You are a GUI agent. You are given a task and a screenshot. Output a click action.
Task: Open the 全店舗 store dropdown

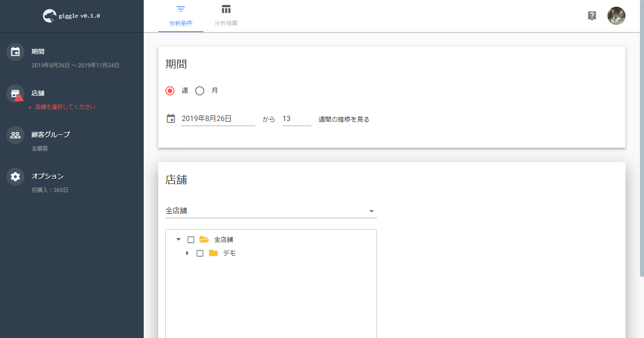pos(271,211)
